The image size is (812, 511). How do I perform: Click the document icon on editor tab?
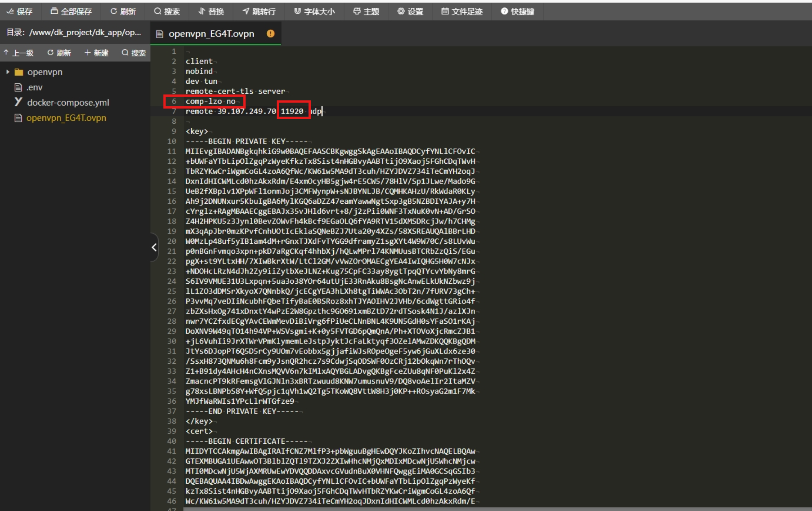[159, 34]
